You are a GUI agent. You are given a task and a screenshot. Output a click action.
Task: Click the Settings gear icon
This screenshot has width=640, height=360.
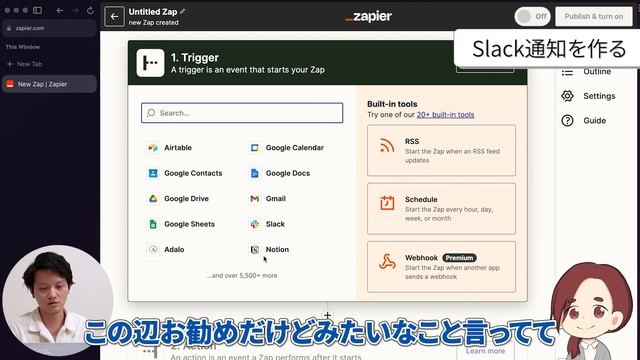567,96
